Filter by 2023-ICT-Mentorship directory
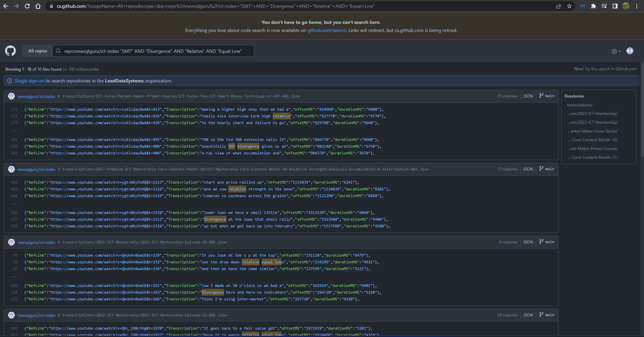The height and width of the screenshot is (337, 644). click(592, 114)
